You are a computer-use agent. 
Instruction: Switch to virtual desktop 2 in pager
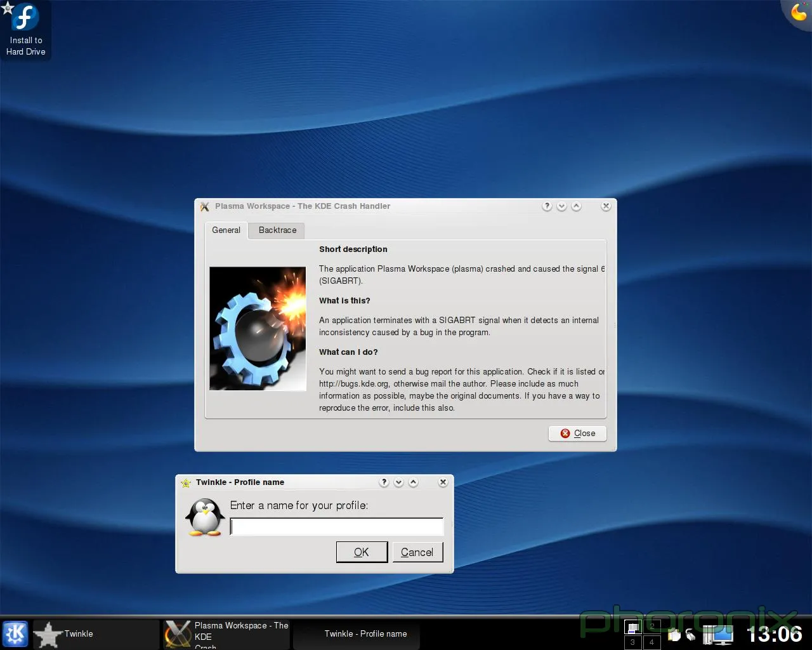click(x=652, y=627)
